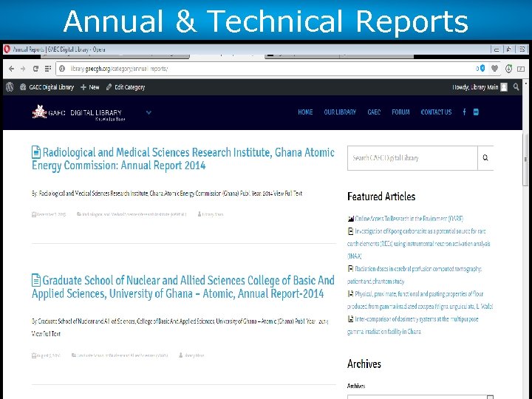Screen dimensions: 532x399
Task: Open the Speed Dial start page icon
Action: (x=48, y=69)
